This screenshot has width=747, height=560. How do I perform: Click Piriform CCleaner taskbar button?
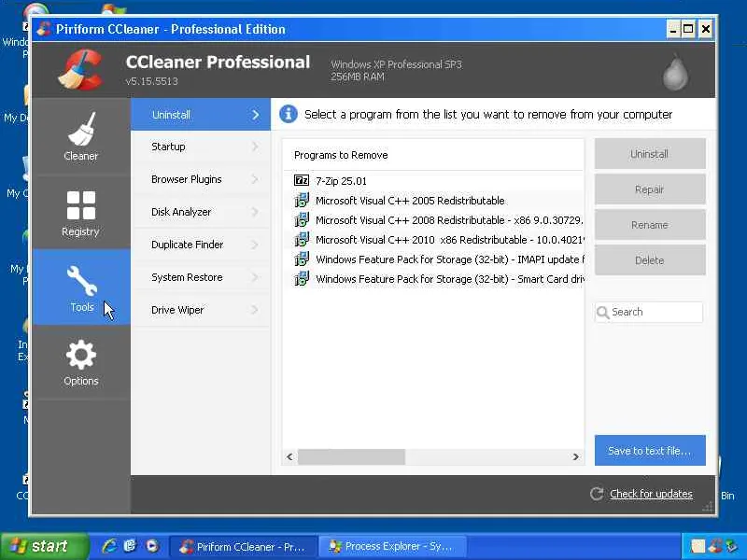pyautogui.click(x=244, y=546)
